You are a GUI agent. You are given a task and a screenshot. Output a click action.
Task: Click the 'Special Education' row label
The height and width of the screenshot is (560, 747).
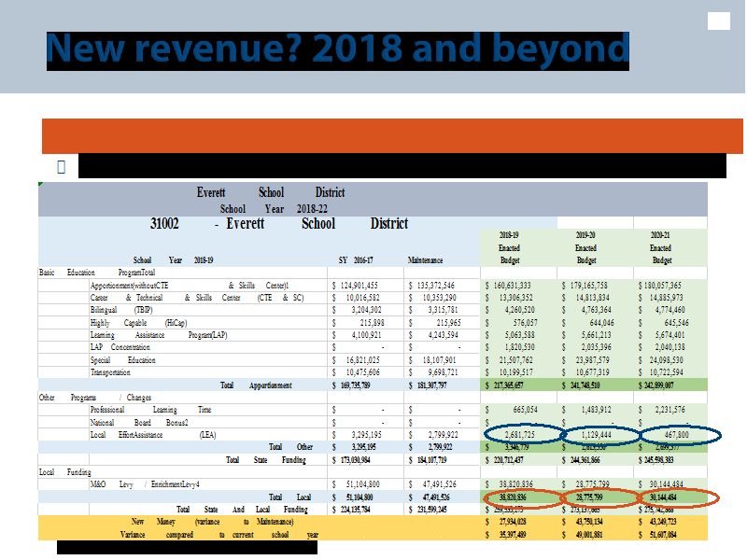tap(123, 360)
